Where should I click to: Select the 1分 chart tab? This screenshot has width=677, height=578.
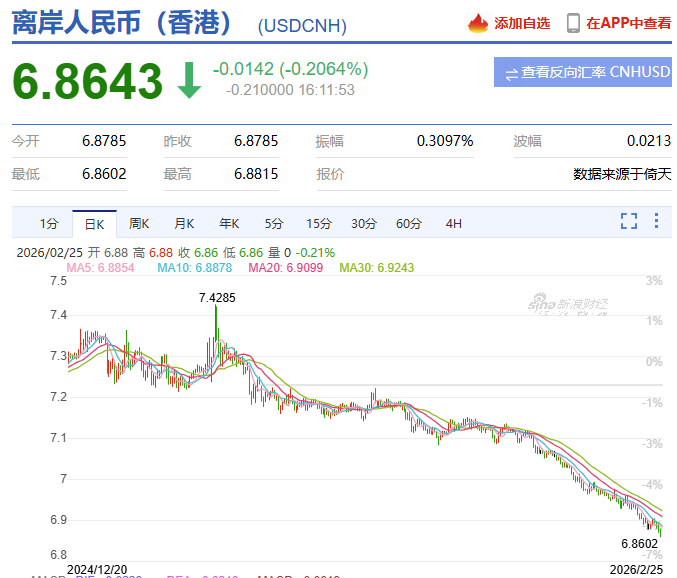tap(49, 223)
